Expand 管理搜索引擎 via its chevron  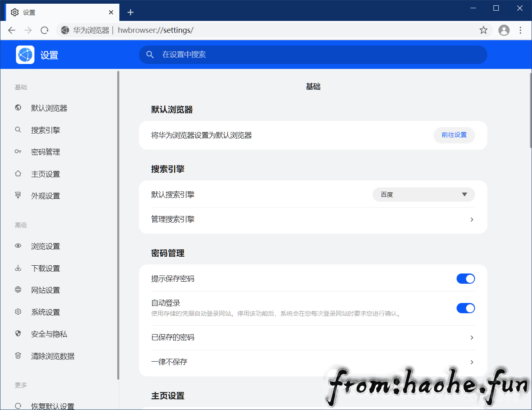(472, 219)
